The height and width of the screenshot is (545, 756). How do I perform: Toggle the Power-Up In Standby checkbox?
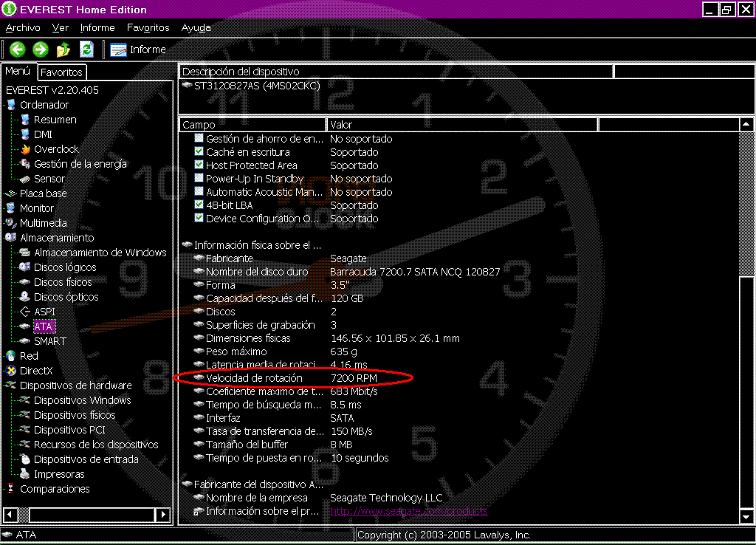click(199, 179)
